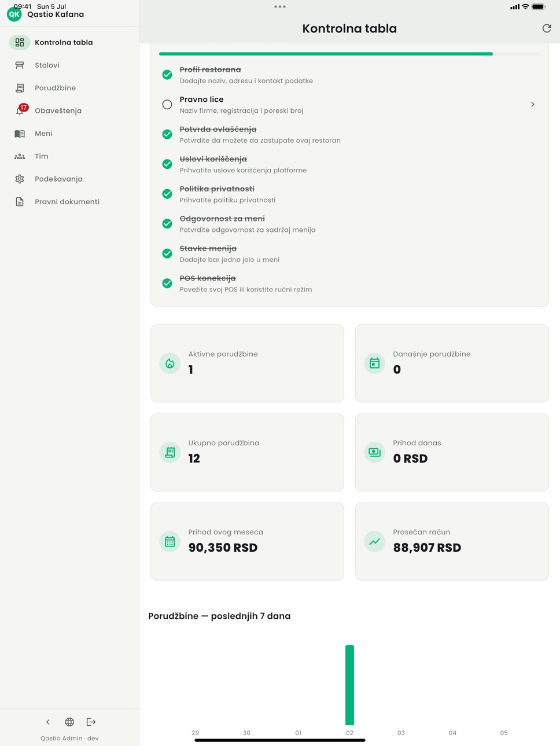Screen dimensions: 560x746
Task: Click the Stavke menija step title
Action: pos(208,249)
